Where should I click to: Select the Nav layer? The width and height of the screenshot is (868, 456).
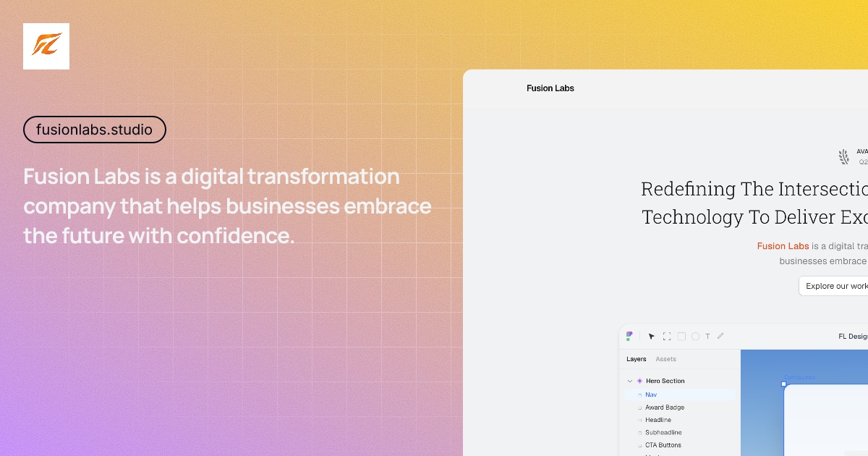[680, 394]
